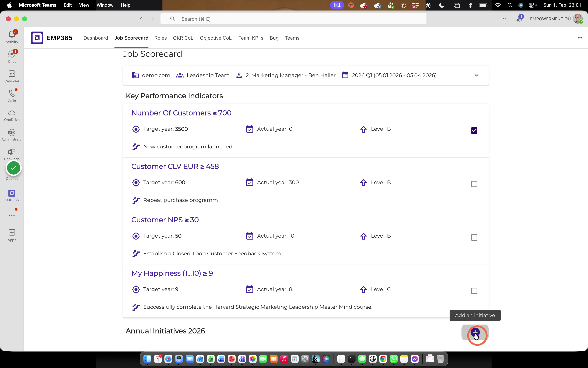Click the add initiative plus button
The image size is (588, 368).
coord(475,332)
